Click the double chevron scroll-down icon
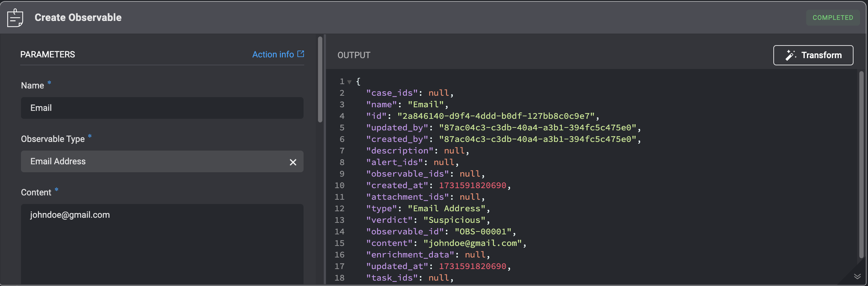868x286 pixels. click(x=858, y=277)
